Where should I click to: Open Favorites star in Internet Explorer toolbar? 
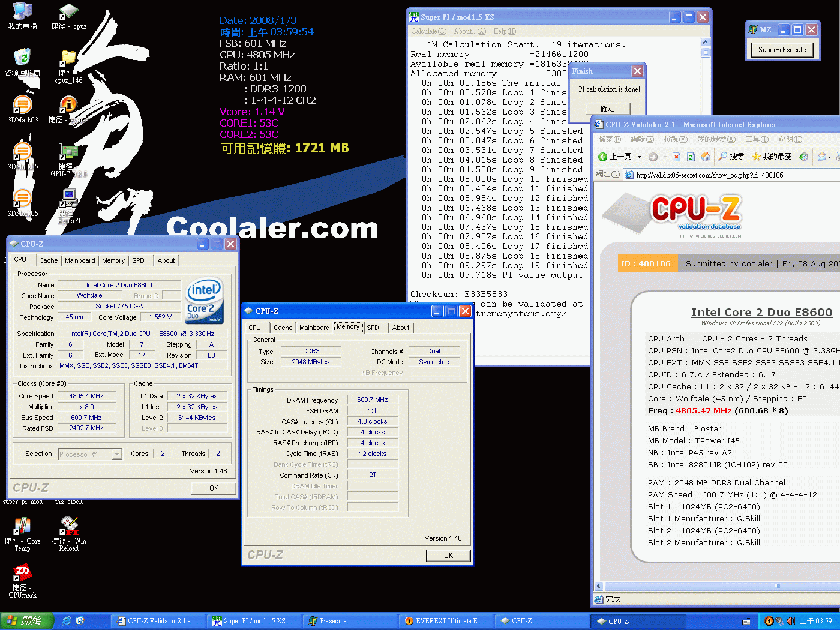[772, 157]
